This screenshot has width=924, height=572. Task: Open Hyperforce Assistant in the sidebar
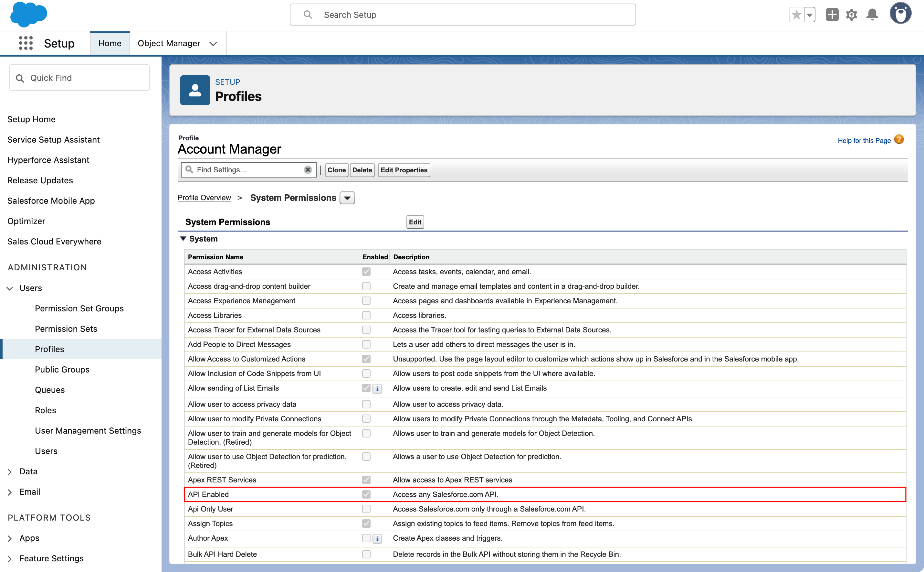point(48,160)
